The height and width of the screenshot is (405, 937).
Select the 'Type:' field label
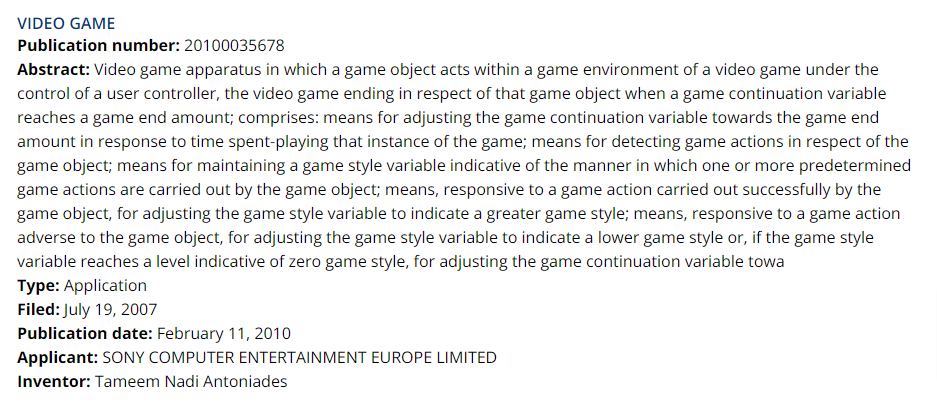click(38, 286)
